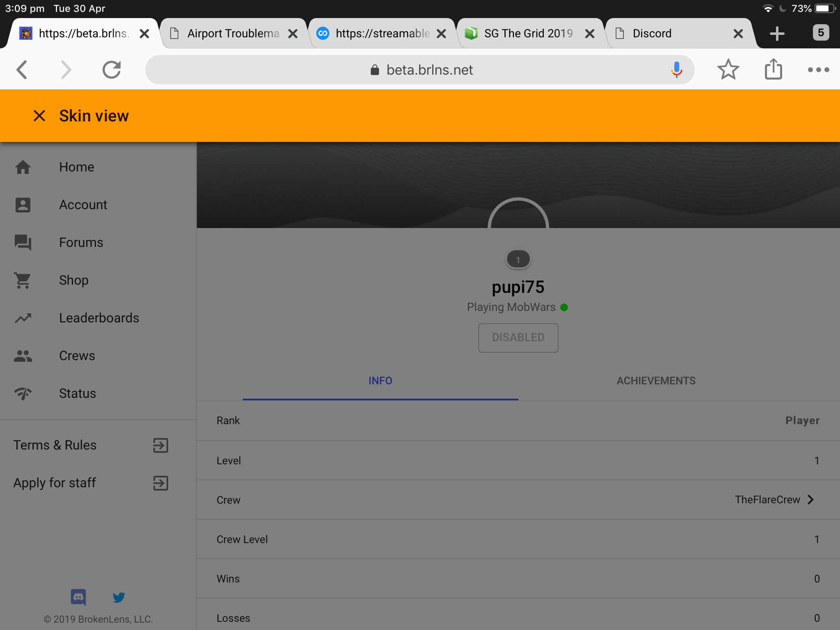The height and width of the screenshot is (630, 840).
Task: Go back with browser back arrow
Action: point(22,70)
